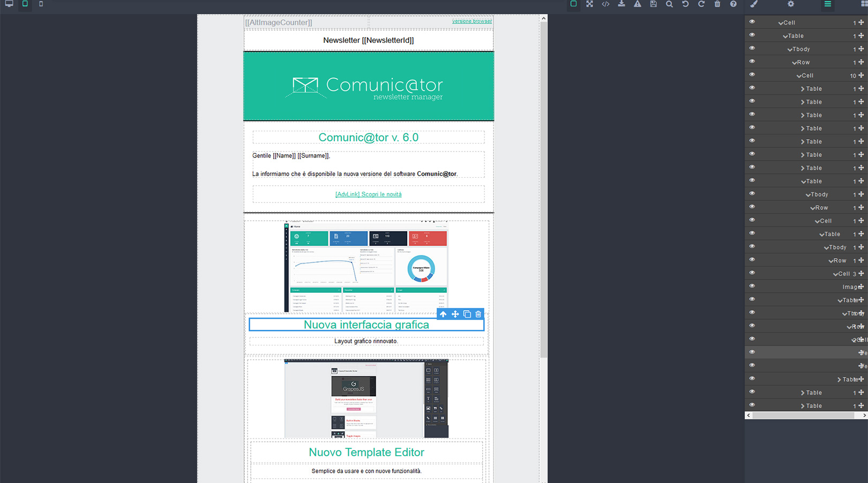The height and width of the screenshot is (483, 868).
Task: Open the import template icon
Action: pos(622,4)
